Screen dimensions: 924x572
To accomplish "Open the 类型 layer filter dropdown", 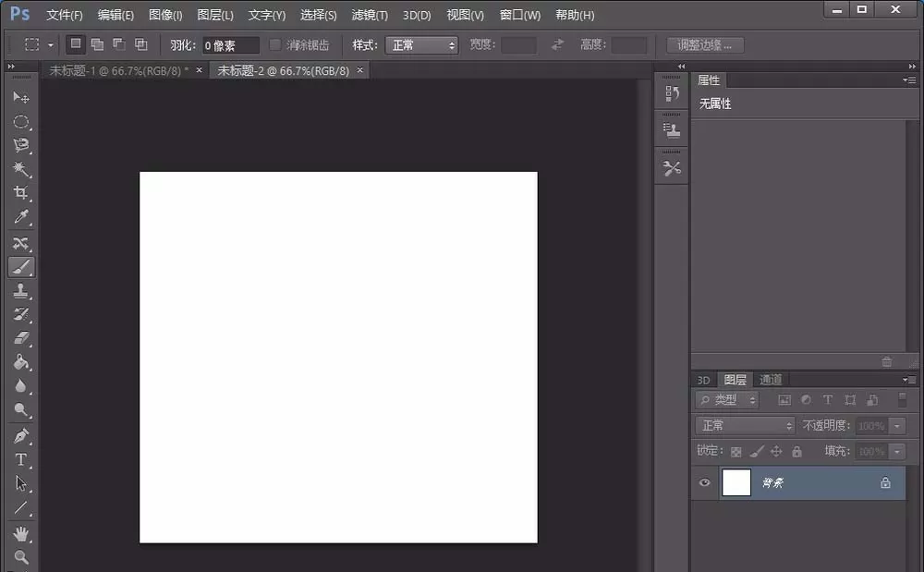I will 727,400.
